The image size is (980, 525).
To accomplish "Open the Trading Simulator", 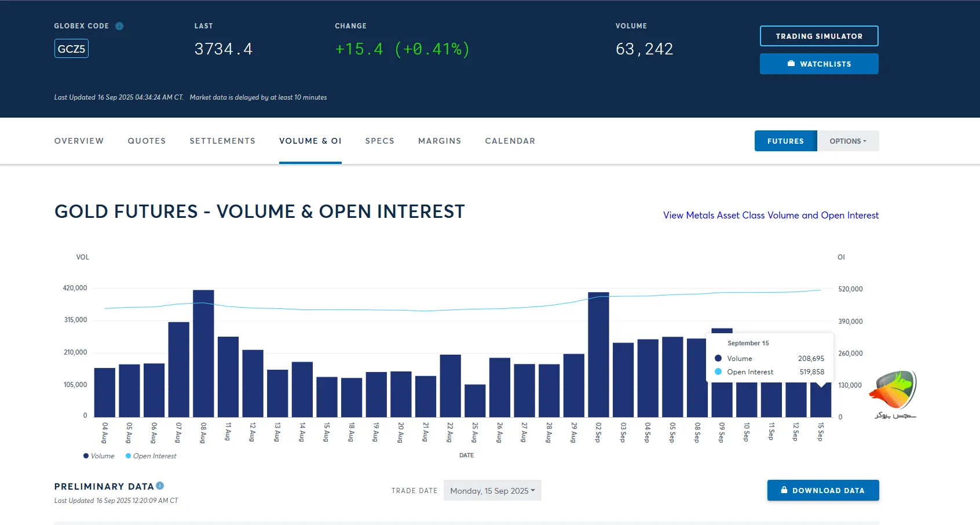I will pyautogui.click(x=819, y=35).
